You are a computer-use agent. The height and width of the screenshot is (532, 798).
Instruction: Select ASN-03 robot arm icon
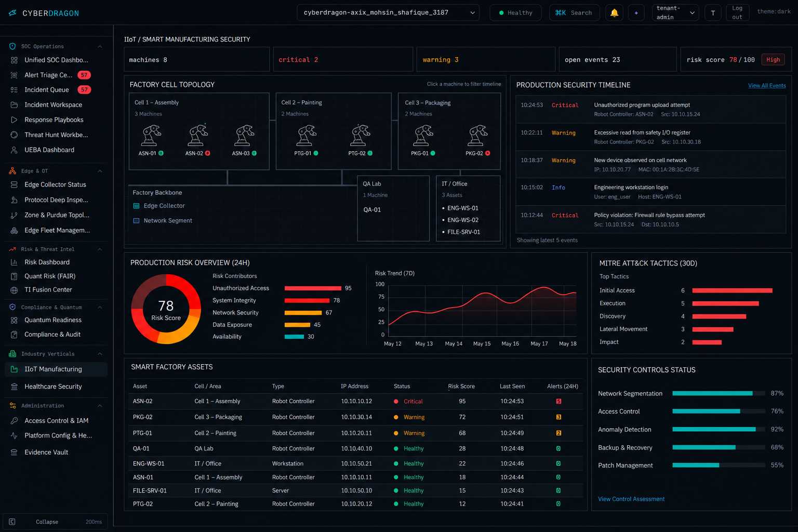click(x=244, y=135)
